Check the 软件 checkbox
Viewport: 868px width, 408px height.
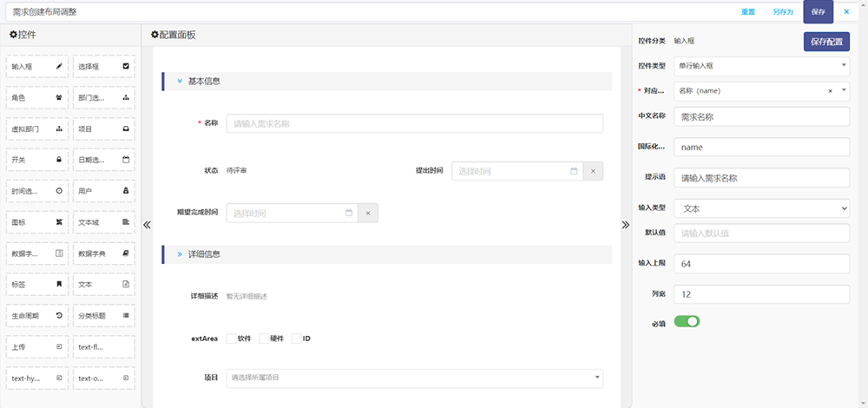(x=232, y=339)
